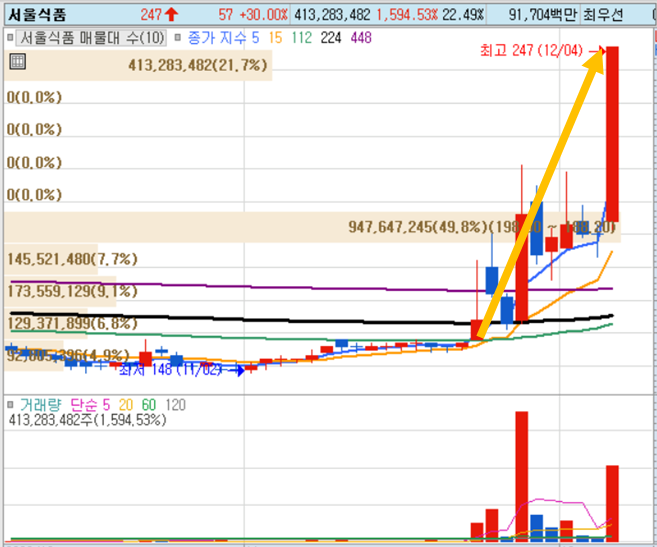The height and width of the screenshot is (547, 657).
Task: Select the 5 moving average period
Action: click(255, 38)
